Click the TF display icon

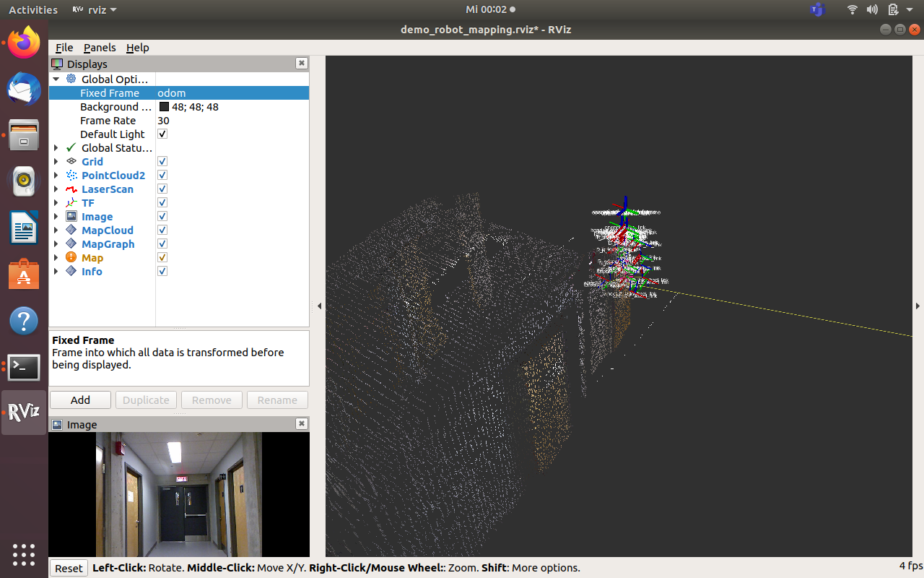71,203
